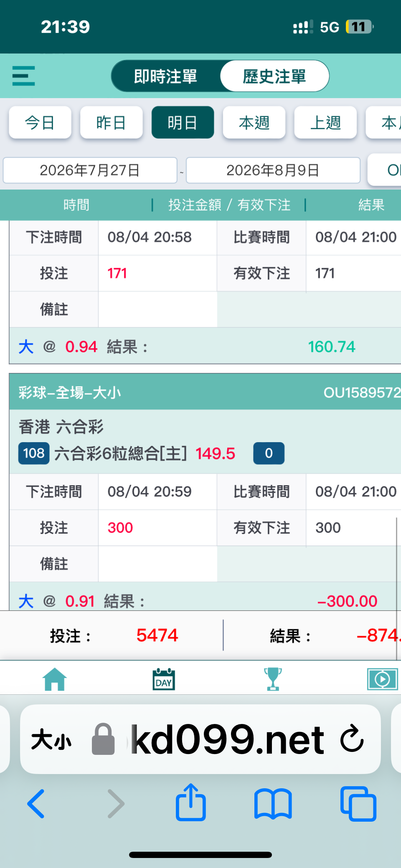Select the 今日 filter tab
401x868 pixels.
click(x=40, y=122)
